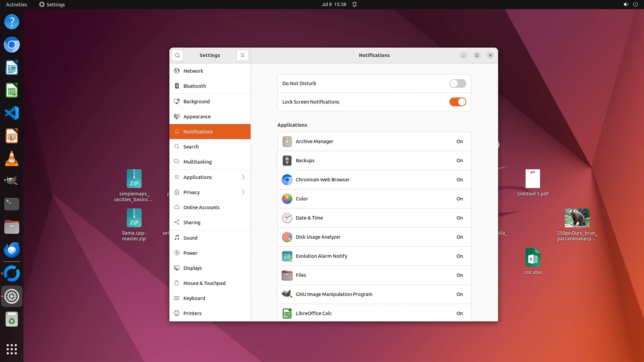Open VLC from the dock
This screenshot has width=644, height=362.
[12, 159]
